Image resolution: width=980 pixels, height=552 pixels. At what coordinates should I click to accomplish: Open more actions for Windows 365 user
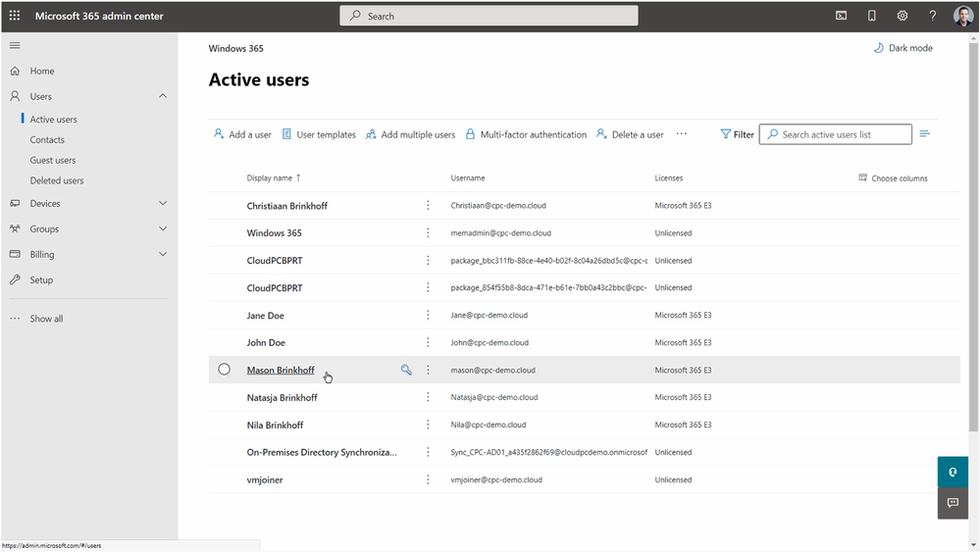pos(428,233)
